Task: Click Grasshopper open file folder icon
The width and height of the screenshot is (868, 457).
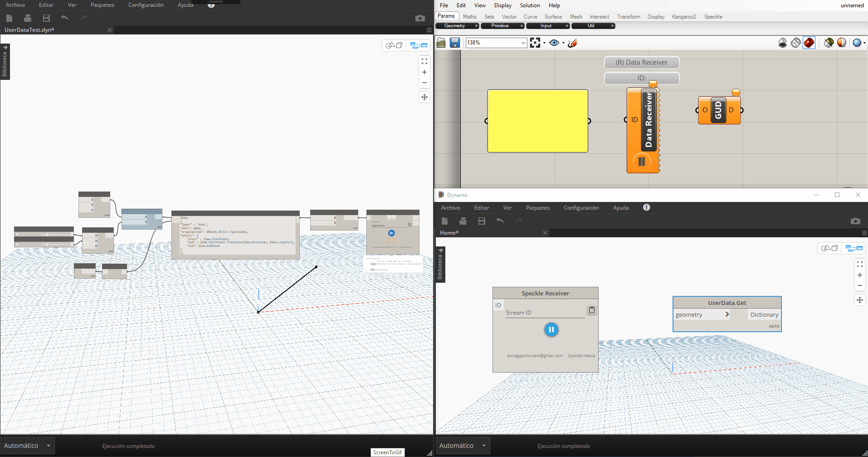Action: click(441, 43)
